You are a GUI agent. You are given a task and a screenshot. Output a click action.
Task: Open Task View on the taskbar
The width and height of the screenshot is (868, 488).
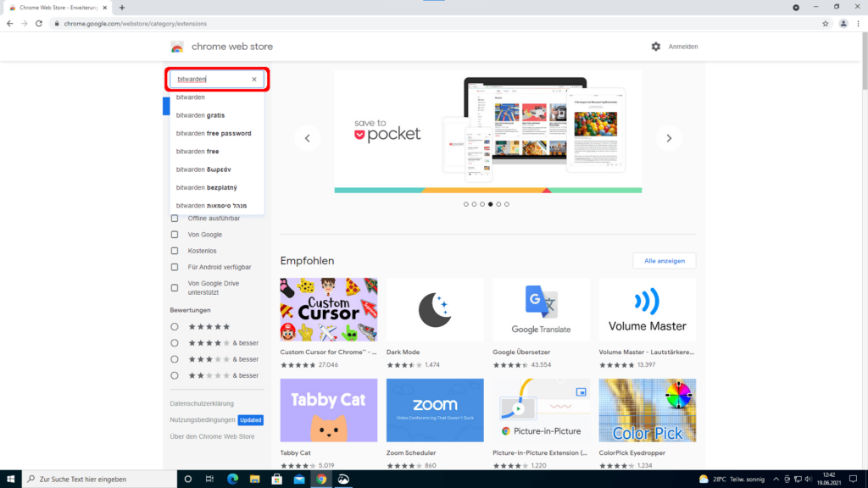pos(210,480)
